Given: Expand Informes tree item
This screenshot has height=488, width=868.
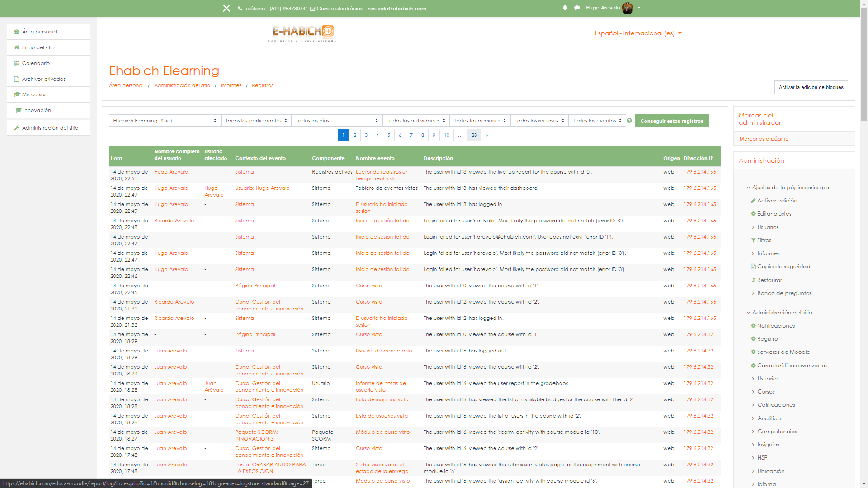Looking at the screenshot, I should [x=753, y=253].
